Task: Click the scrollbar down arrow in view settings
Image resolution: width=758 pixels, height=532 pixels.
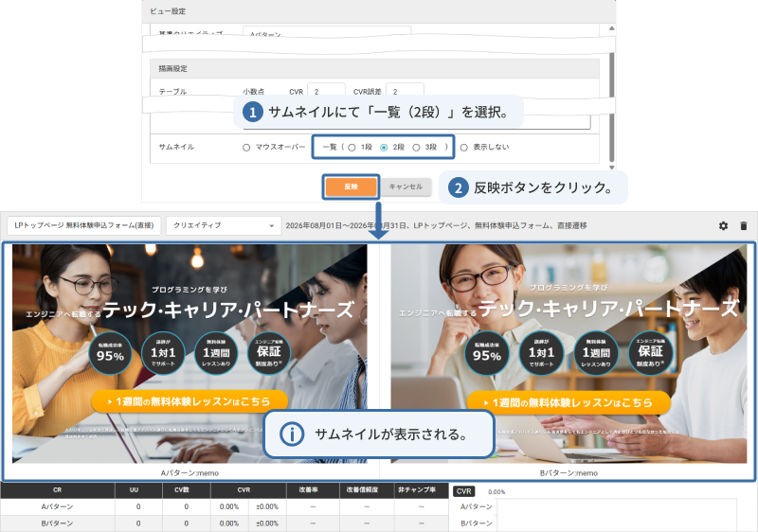Action: (x=611, y=167)
